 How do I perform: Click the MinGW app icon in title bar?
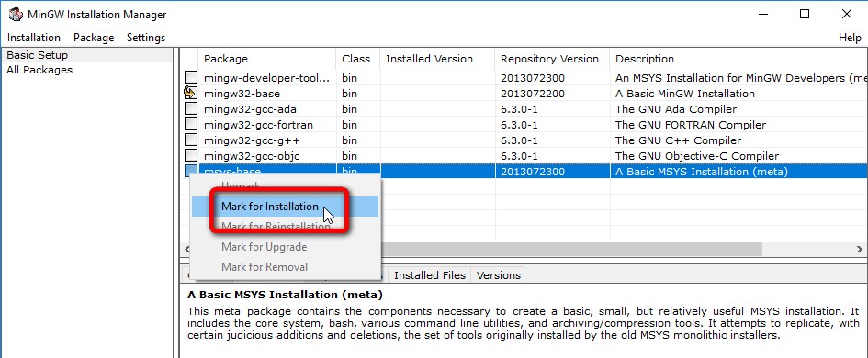16,15
